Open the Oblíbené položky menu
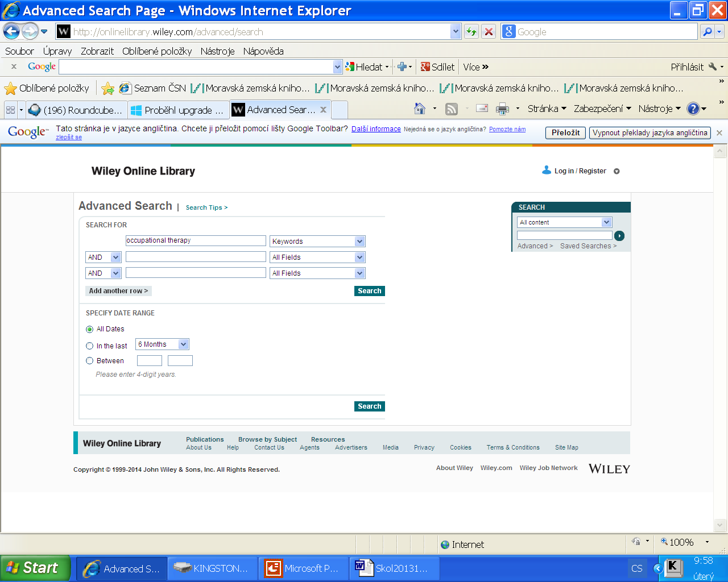This screenshot has width=728, height=582. pyautogui.click(x=157, y=51)
